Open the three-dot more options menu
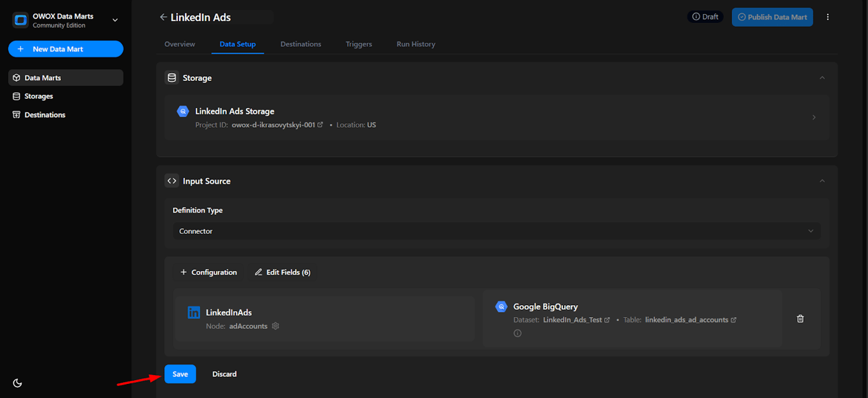Image resolution: width=868 pixels, height=398 pixels. pos(827,17)
